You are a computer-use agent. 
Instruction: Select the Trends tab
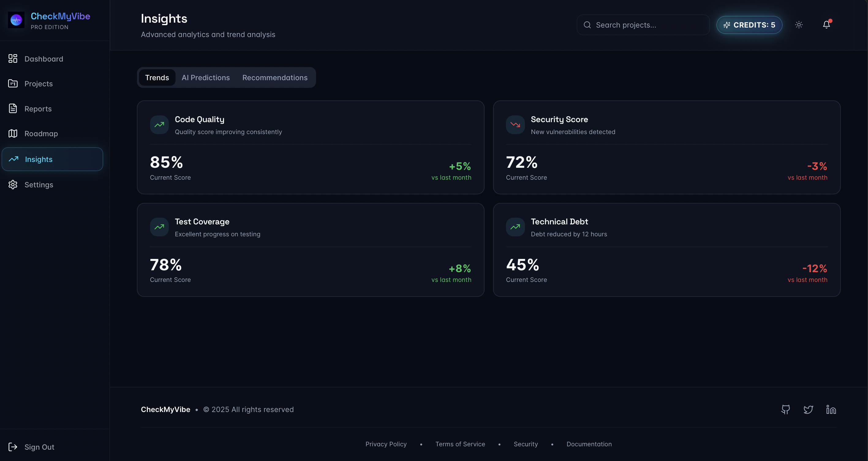pyautogui.click(x=157, y=77)
